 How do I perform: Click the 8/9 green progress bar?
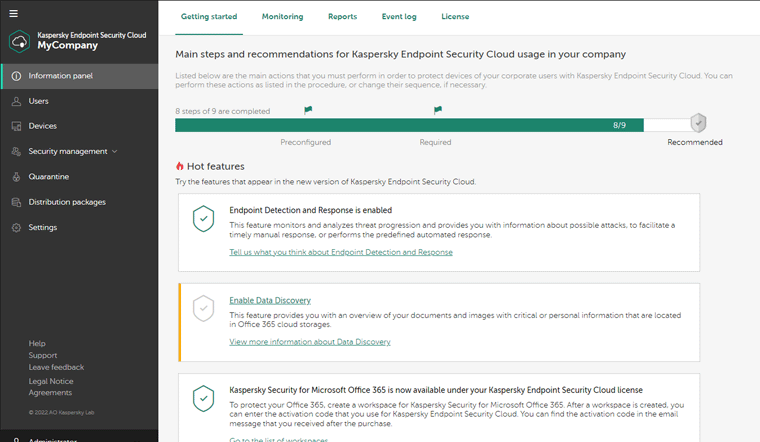point(410,126)
